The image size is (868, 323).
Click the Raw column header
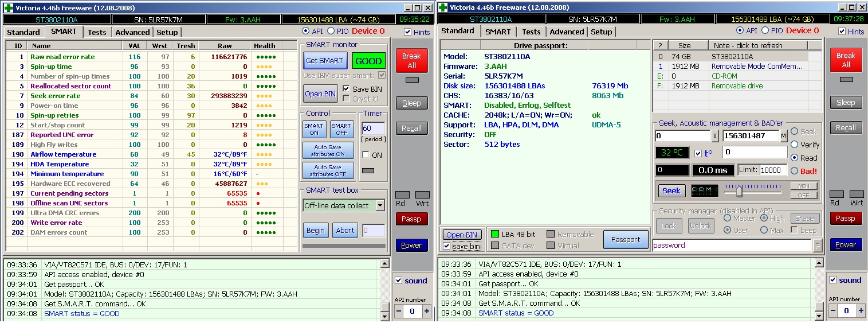(x=225, y=45)
